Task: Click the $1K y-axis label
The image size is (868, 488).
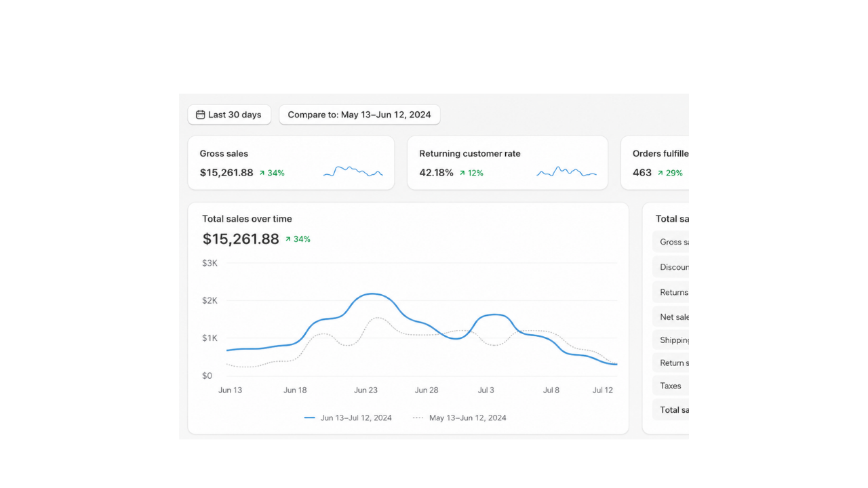Action: pyautogui.click(x=210, y=338)
